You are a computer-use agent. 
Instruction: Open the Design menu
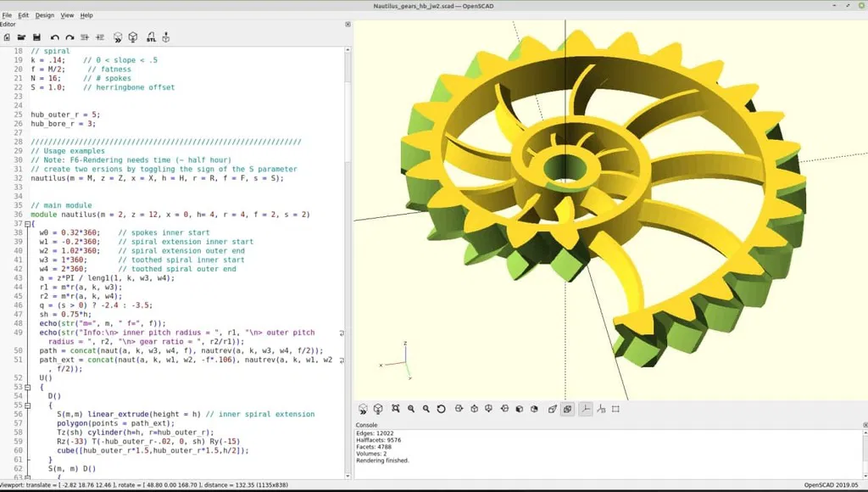(x=45, y=14)
